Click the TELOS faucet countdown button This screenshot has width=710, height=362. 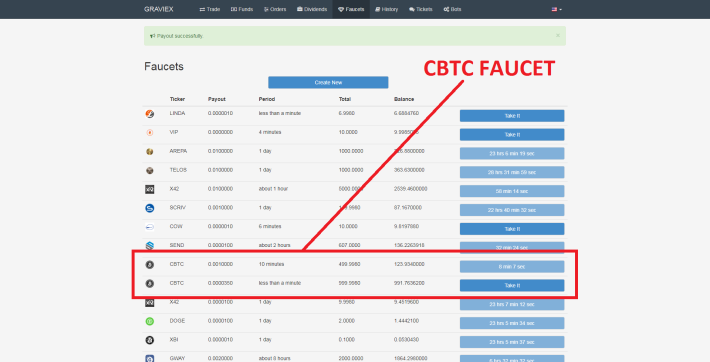(x=512, y=172)
